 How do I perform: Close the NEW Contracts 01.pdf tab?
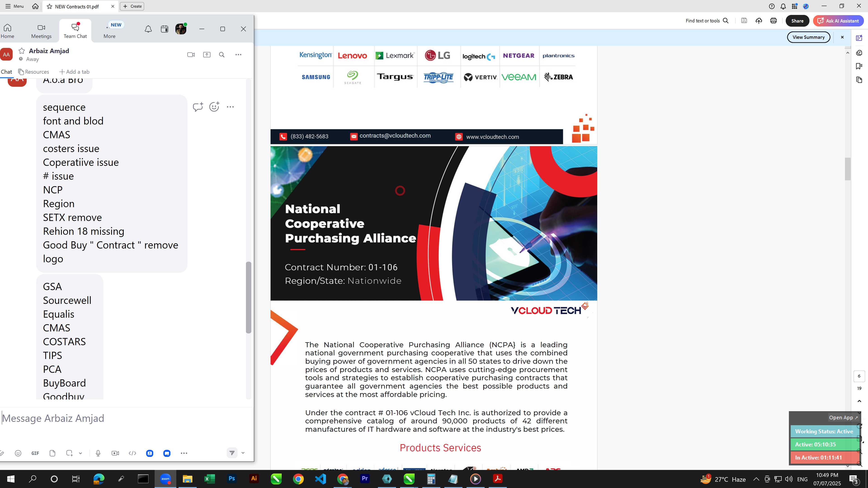point(113,6)
